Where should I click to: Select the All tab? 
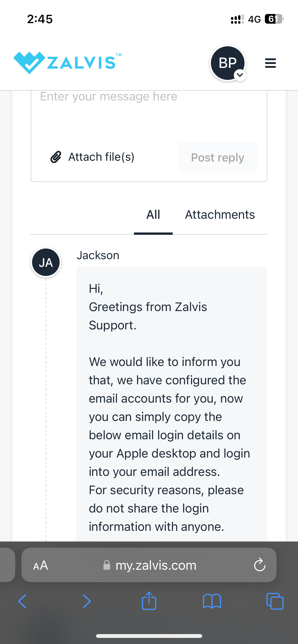153,214
